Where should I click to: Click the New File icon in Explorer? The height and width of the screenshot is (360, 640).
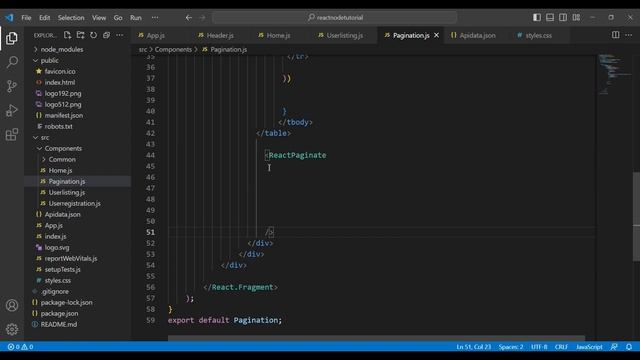pos(67,35)
